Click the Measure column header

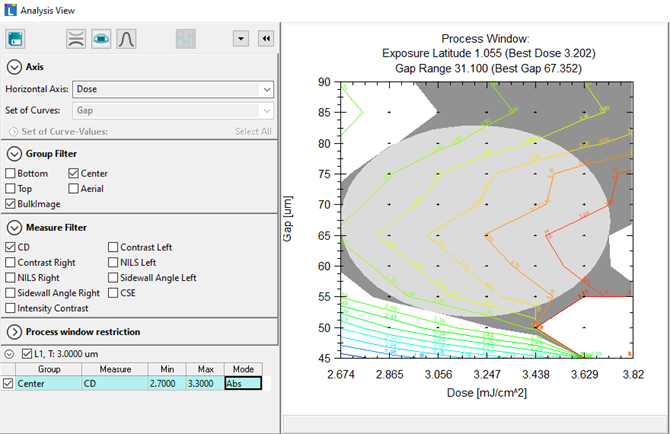click(x=114, y=369)
